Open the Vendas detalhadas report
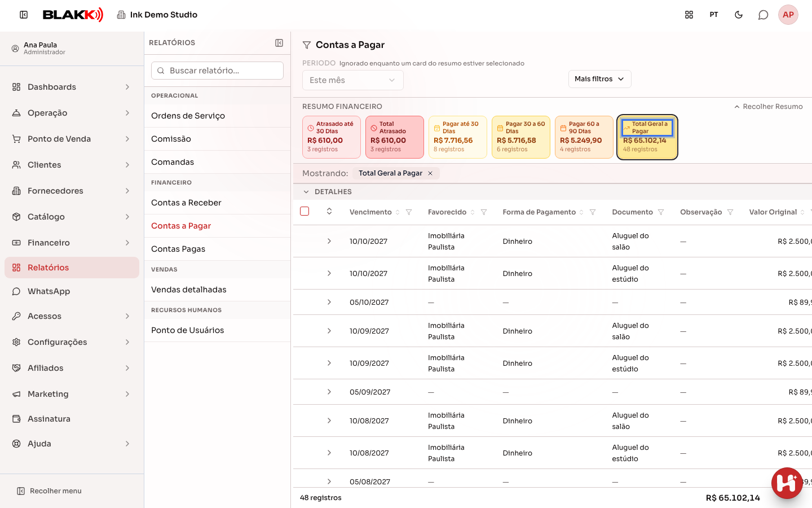This screenshot has height=508, width=812. click(x=217, y=290)
